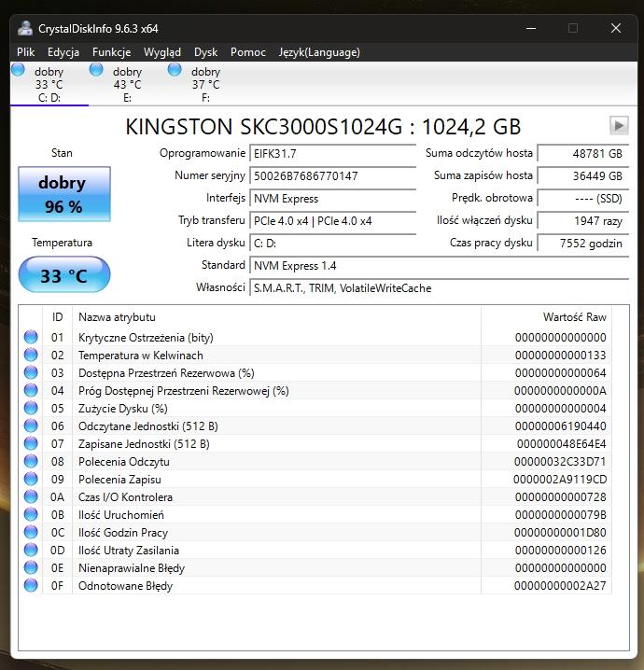Click the CrystalDiskInfo app icon in title bar
644x670 pixels.
pyautogui.click(x=25, y=28)
